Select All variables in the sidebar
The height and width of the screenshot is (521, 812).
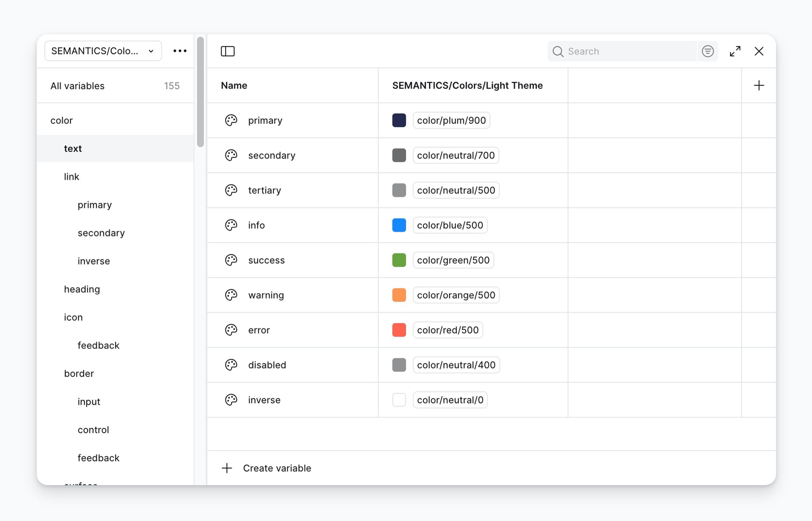point(115,86)
